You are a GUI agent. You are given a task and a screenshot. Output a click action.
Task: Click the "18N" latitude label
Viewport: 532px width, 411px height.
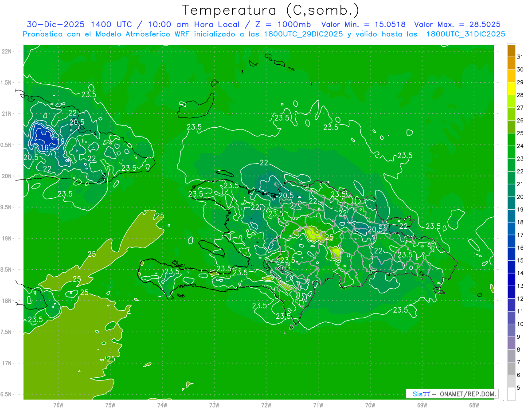7,301
